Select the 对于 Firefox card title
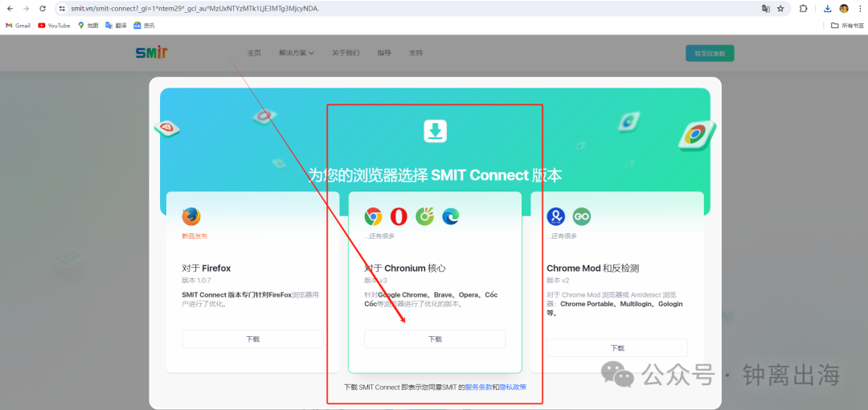Screen dimensions: 868x410 coord(207,269)
